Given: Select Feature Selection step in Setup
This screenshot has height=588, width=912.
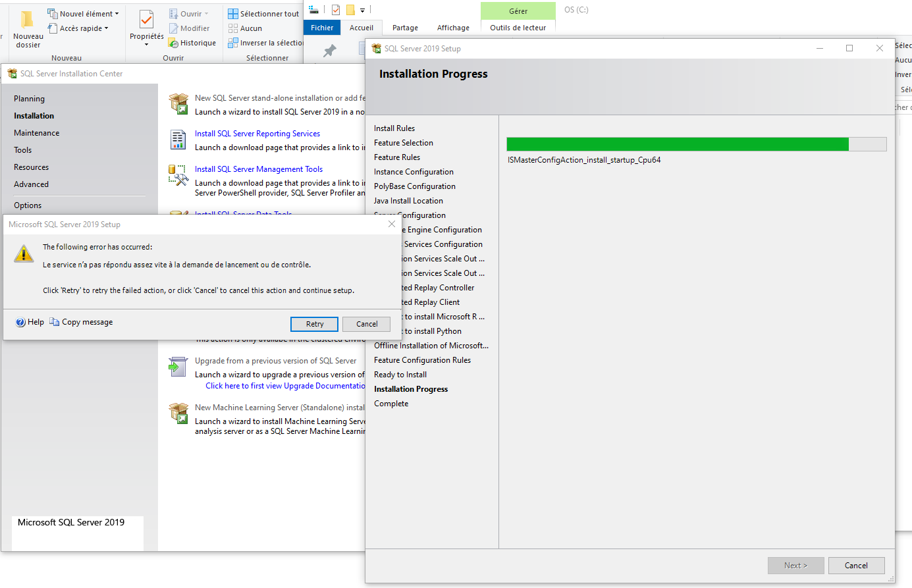Looking at the screenshot, I should (404, 143).
